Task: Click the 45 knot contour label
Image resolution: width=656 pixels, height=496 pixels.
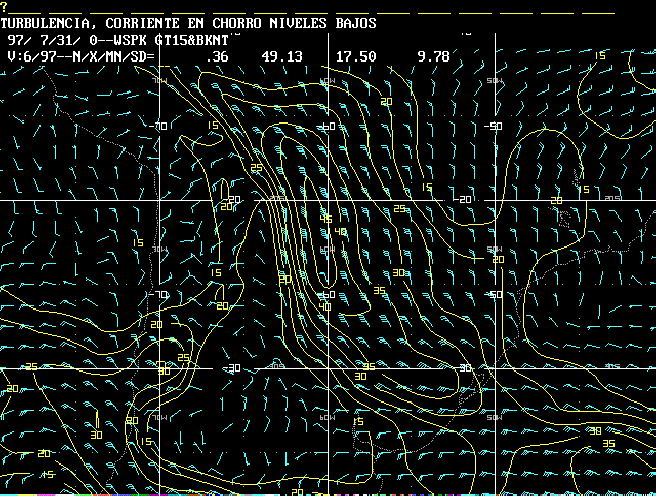Action: (x=326, y=219)
